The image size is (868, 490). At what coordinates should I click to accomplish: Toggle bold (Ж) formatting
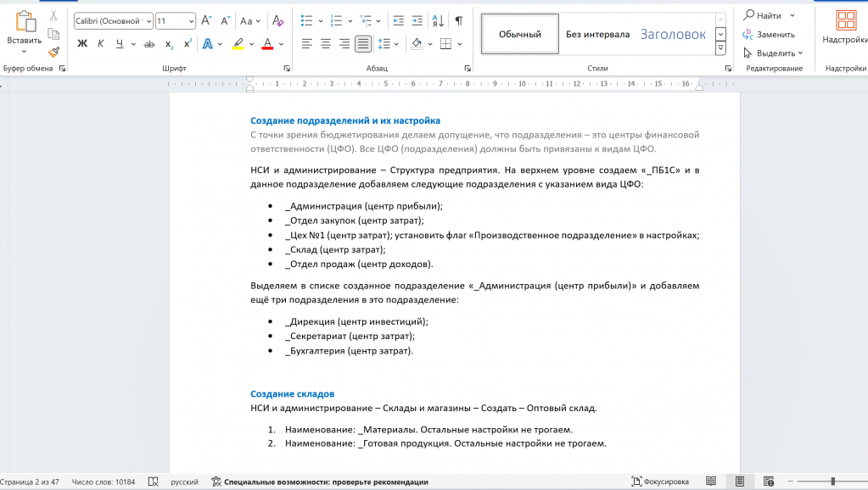tap(82, 44)
